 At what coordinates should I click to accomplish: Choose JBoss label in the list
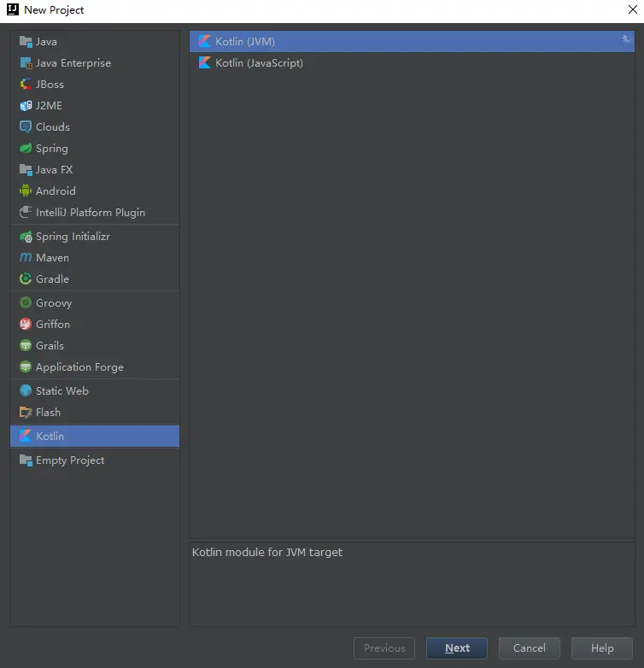50,85
